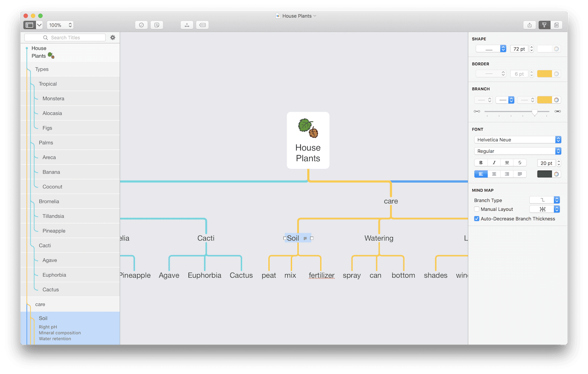Open the style inspector brush icon
This screenshot has height=374, width=588.
point(544,25)
